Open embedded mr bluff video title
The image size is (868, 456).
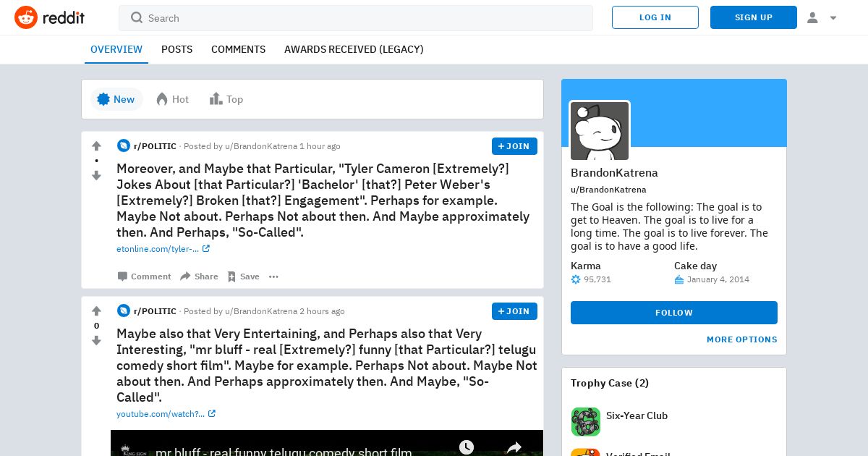click(x=284, y=452)
